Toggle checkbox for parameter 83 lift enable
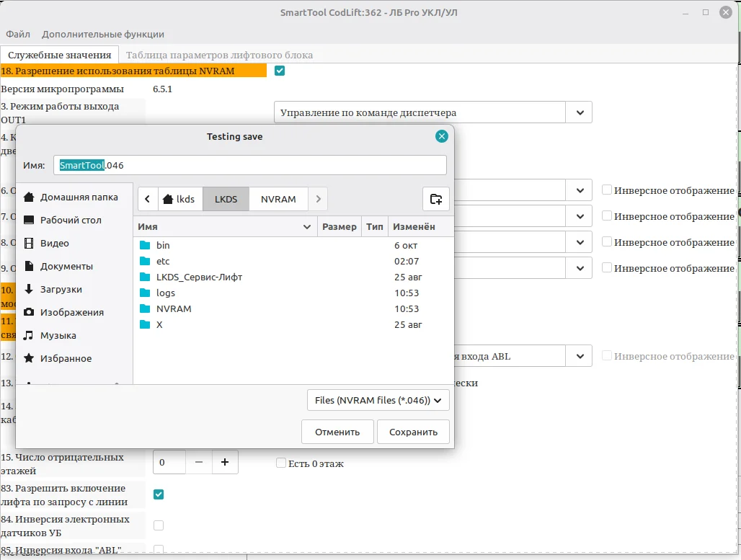 pos(159,494)
